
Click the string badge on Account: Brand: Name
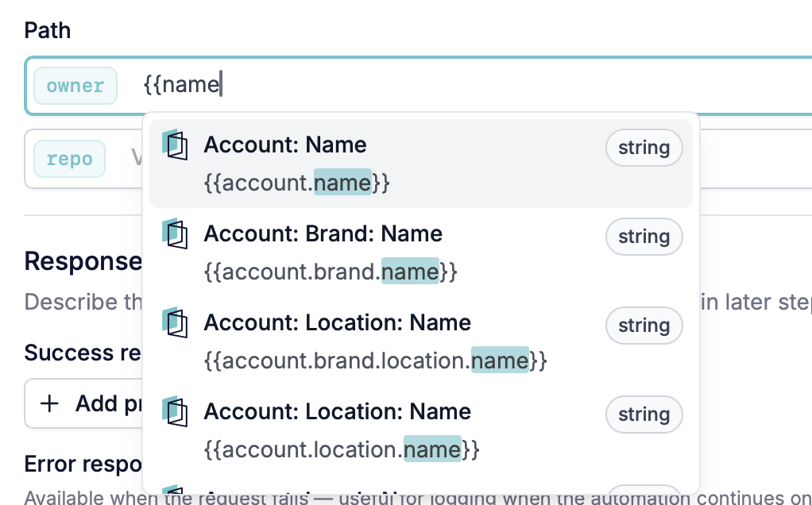(x=644, y=237)
